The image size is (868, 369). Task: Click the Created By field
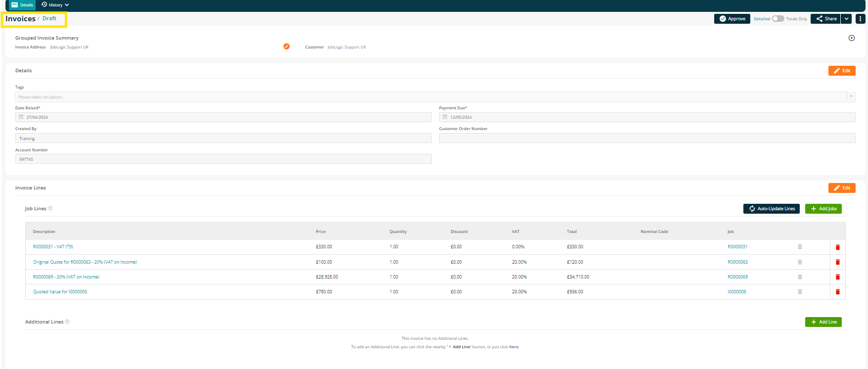point(224,138)
